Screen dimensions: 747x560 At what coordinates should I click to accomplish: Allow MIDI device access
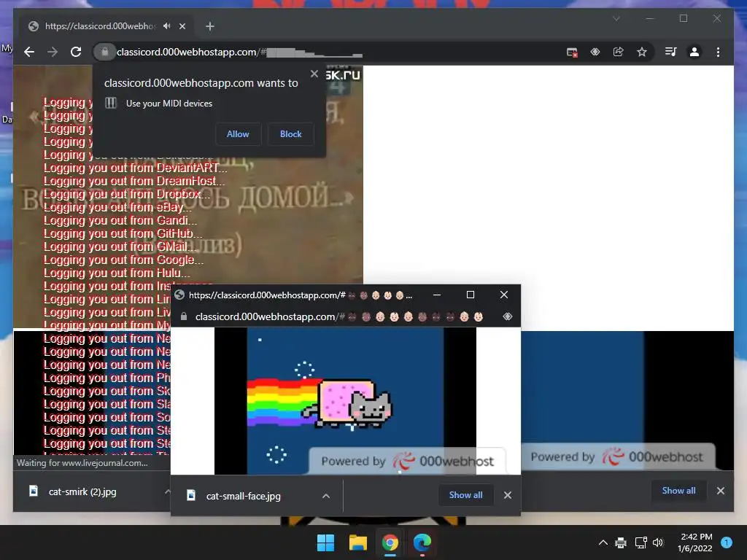coord(238,134)
